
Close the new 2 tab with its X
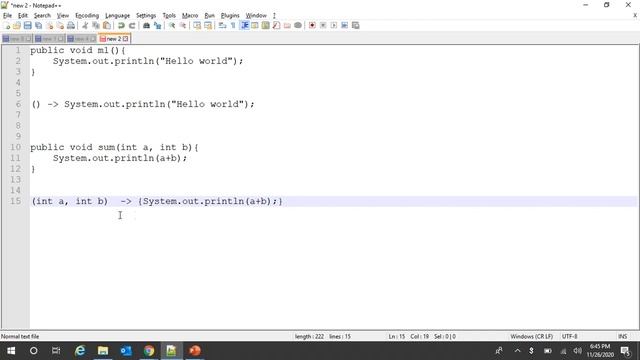point(126,39)
